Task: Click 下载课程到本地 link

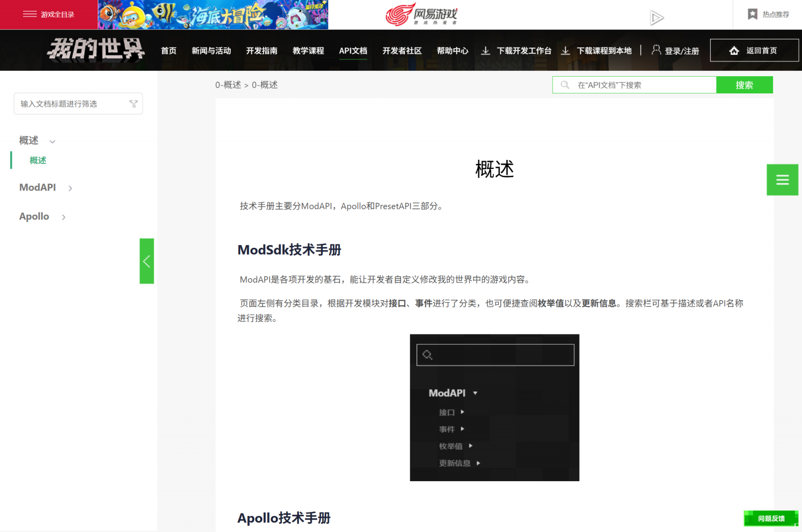Action: tap(604, 50)
